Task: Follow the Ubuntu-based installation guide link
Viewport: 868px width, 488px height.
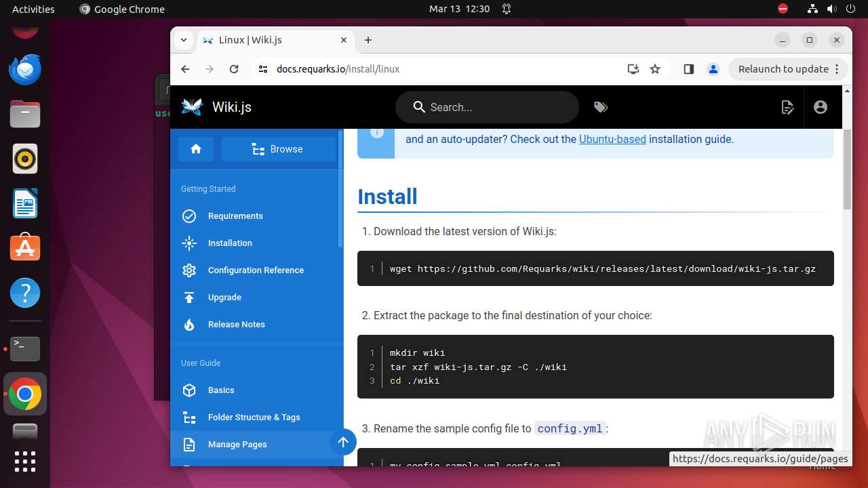Action: [612, 139]
